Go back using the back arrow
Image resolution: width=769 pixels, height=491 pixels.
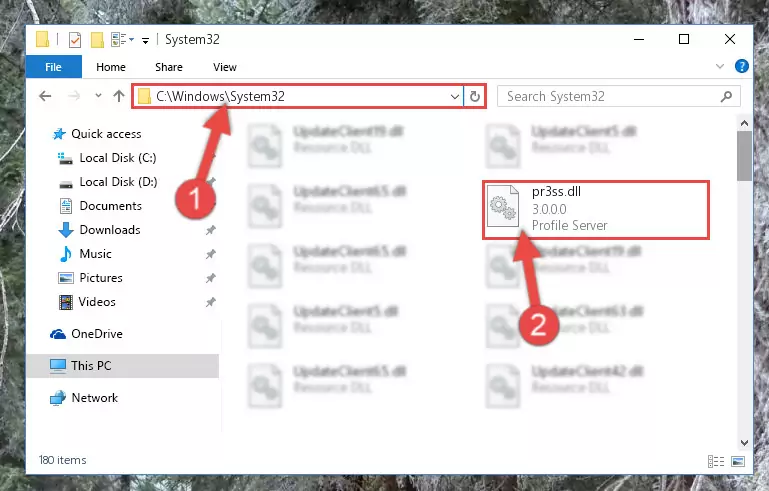[45, 96]
